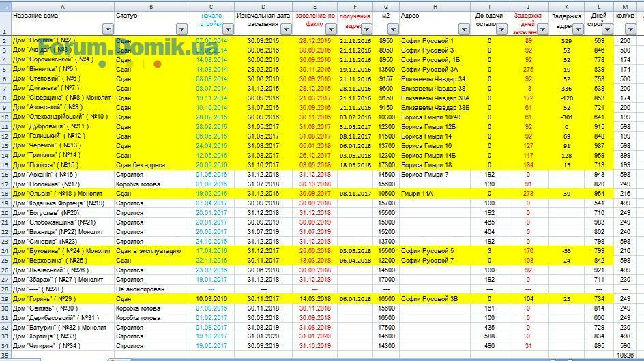Select the Дом "Чигирин" ( №34 ) cell
This screenshot has width=644, height=361.
pos(63,346)
